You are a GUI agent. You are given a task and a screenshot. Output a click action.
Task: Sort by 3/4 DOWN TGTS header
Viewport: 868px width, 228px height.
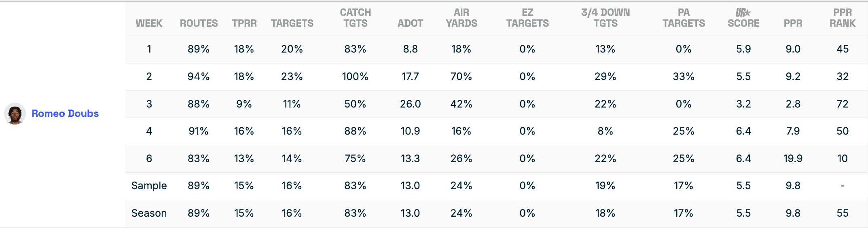coord(605,18)
